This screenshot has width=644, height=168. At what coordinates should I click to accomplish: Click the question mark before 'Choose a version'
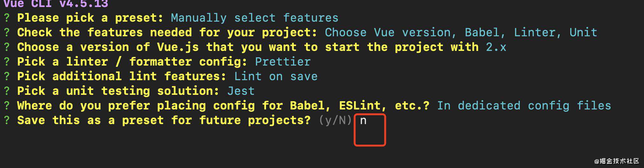tap(7, 47)
